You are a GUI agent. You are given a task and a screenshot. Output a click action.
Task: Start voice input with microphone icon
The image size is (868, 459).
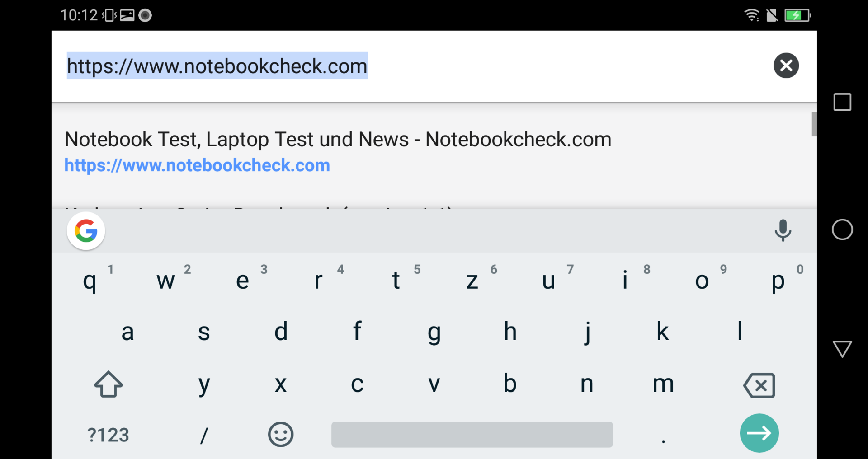[x=783, y=230]
